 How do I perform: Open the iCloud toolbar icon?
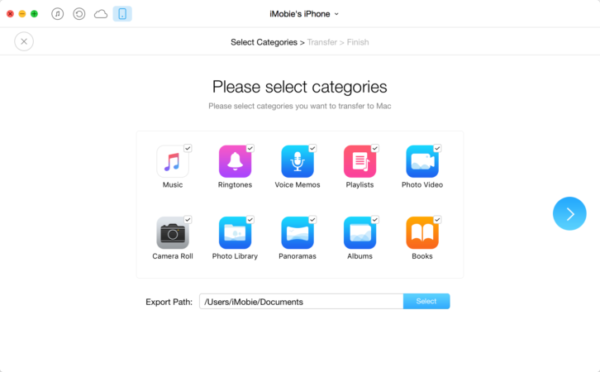(101, 14)
